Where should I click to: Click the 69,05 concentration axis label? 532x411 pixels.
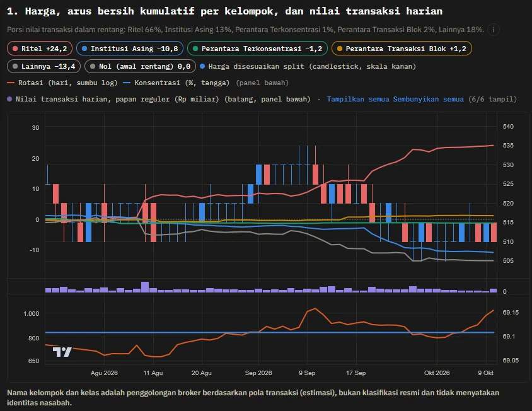[x=511, y=361]
